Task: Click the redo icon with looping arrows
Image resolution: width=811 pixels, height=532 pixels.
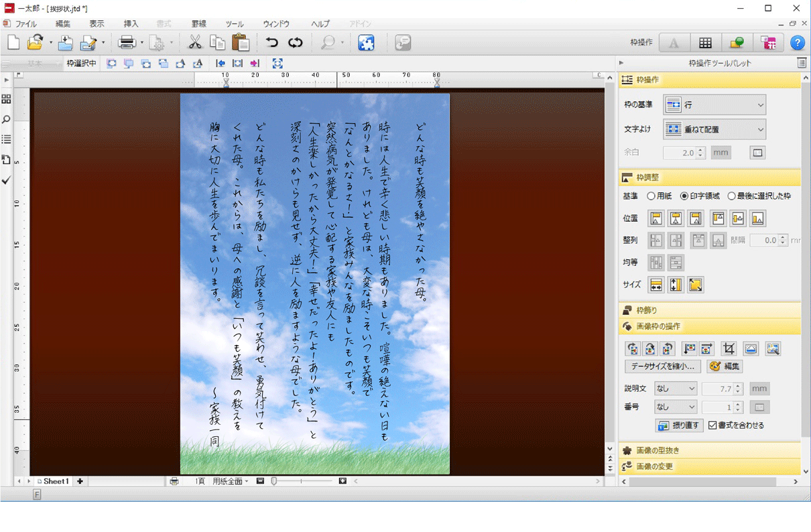Action: [296, 43]
